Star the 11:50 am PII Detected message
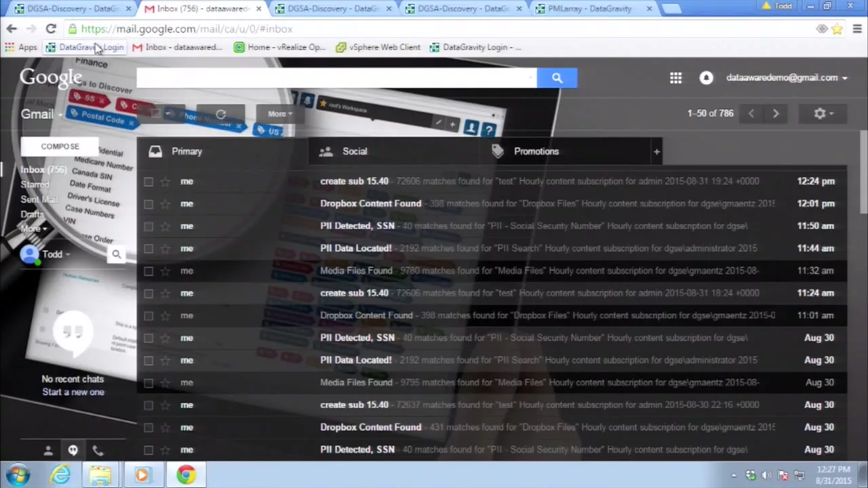Image resolution: width=868 pixels, height=488 pixels. pos(165,226)
